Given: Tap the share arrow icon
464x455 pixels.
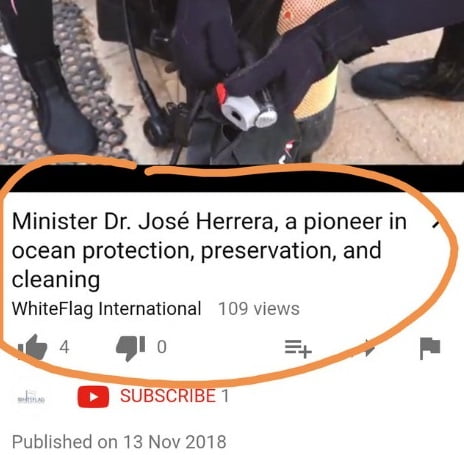Looking at the screenshot, I should 368,348.
